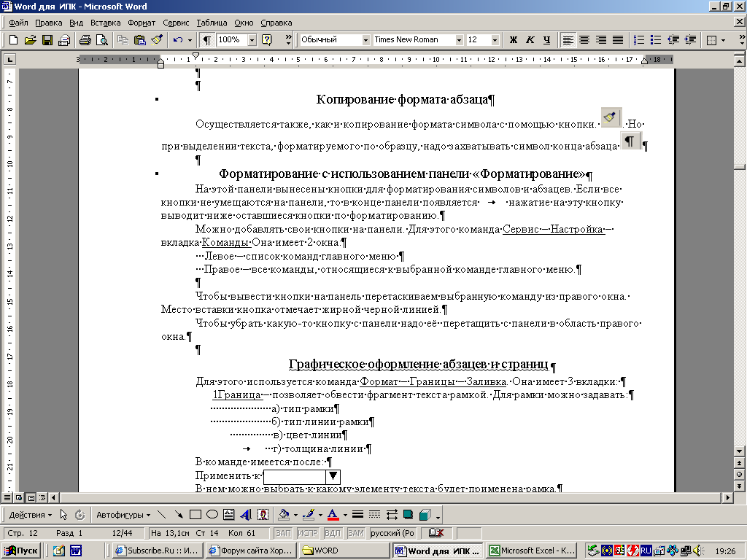Open the Таблица menu

212,23
